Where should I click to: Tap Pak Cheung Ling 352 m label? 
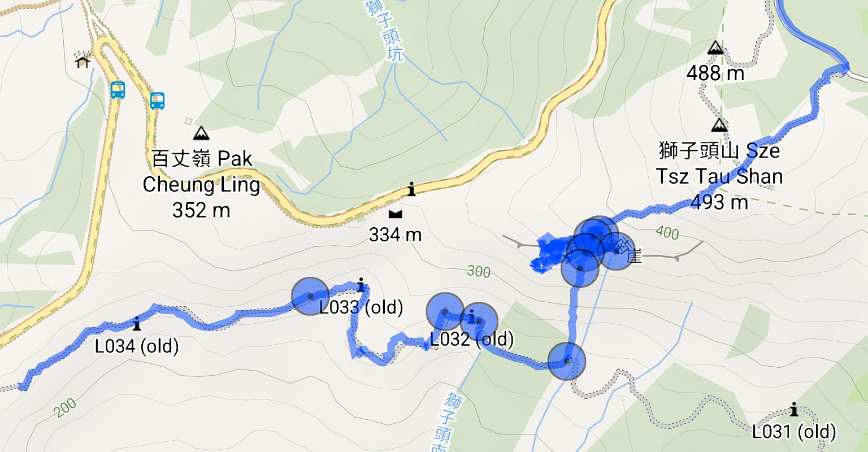201,184
